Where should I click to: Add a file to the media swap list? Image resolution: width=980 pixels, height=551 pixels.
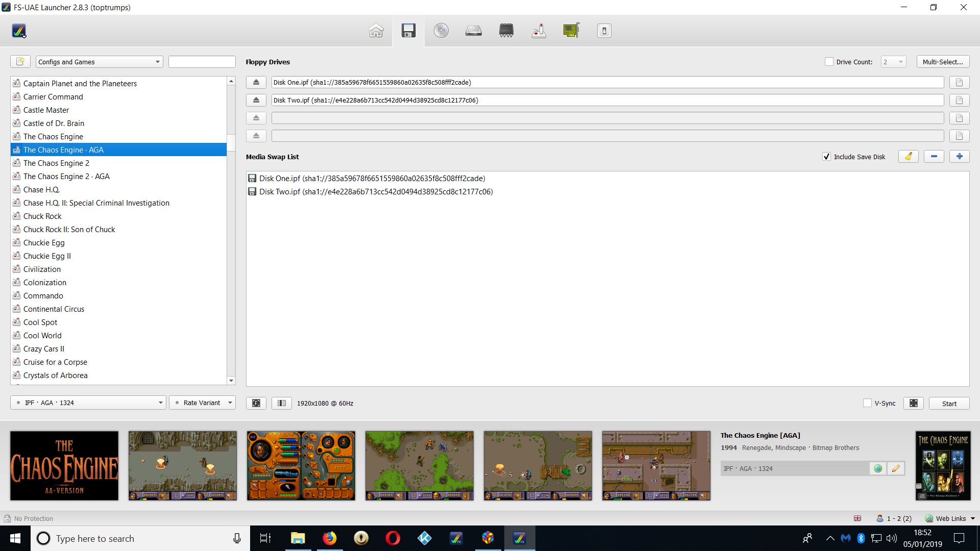(x=959, y=157)
